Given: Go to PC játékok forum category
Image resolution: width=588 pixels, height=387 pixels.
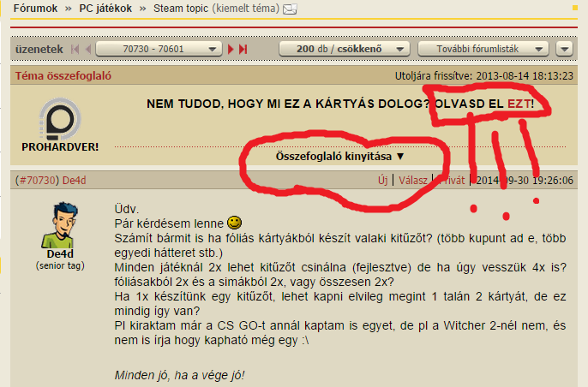Looking at the screenshot, I should [x=105, y=9].
